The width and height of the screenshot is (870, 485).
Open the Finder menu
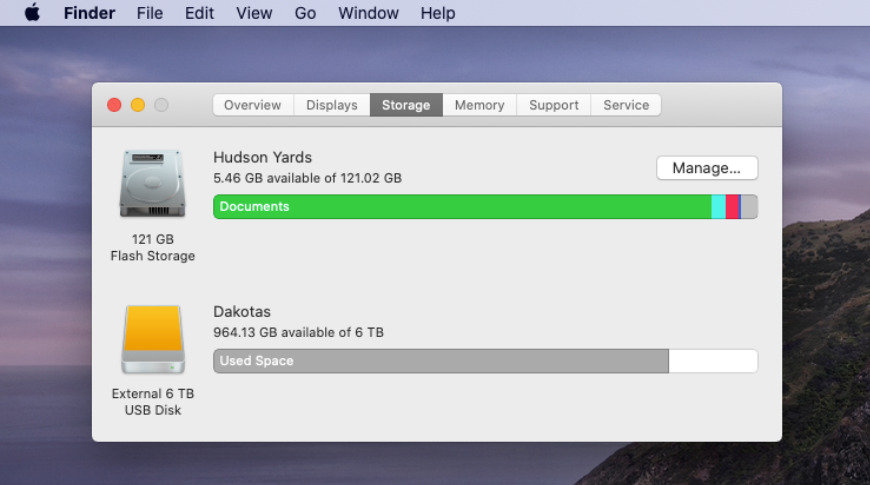click(x=89, y=13)
